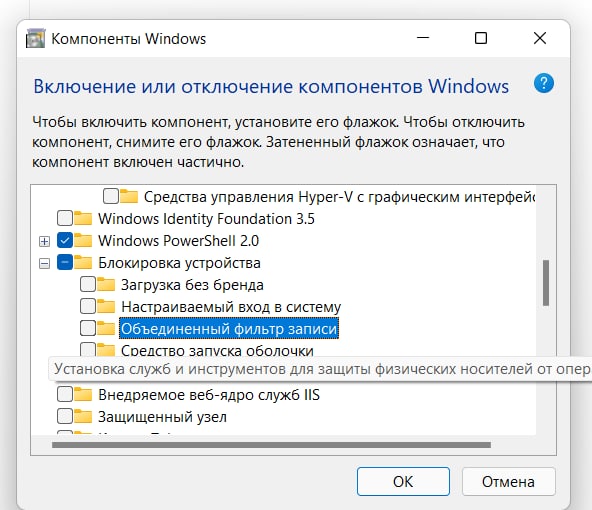This screenshot has width=592, height=510.
Task: Click folder icon next to Защищенный узел
Action: pyautogui.click(x=83, y=416)
